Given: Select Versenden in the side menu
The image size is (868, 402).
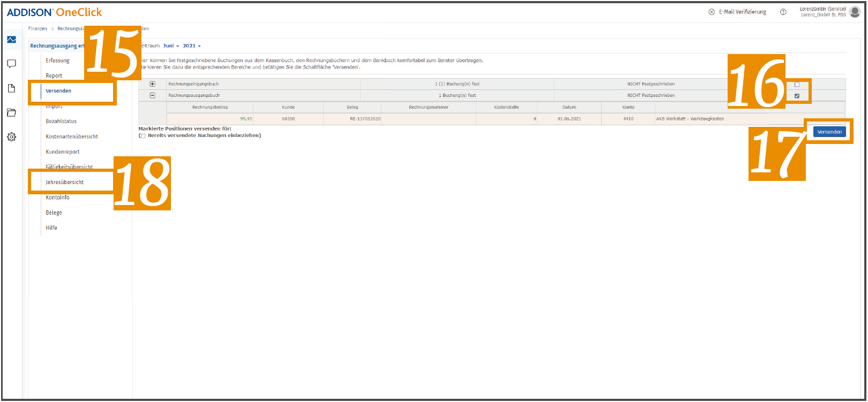Looking at the screenshot, I should coord(58,91).
